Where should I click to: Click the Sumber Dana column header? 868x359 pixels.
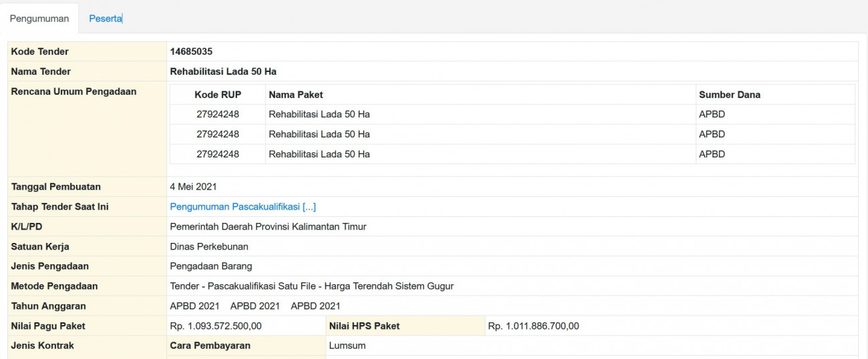(x=729, y=95)
